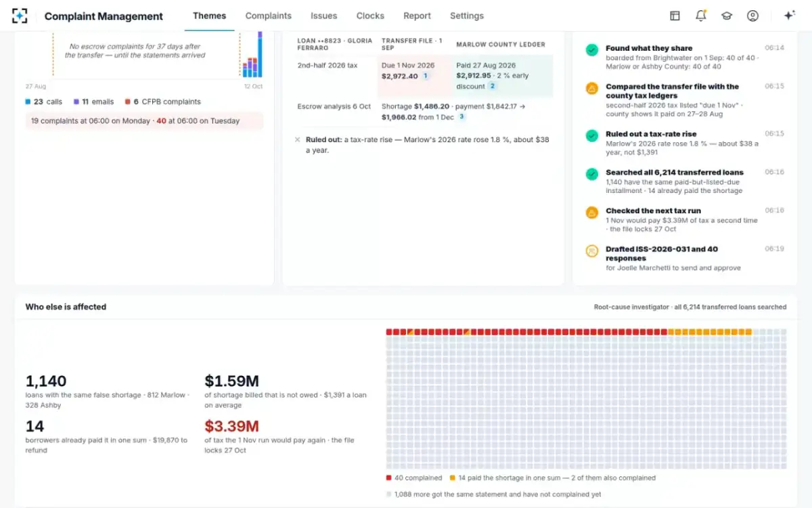Click the warning icon beside Checked the next tax run
812x508 pixels.
click(x=592, y=212)
